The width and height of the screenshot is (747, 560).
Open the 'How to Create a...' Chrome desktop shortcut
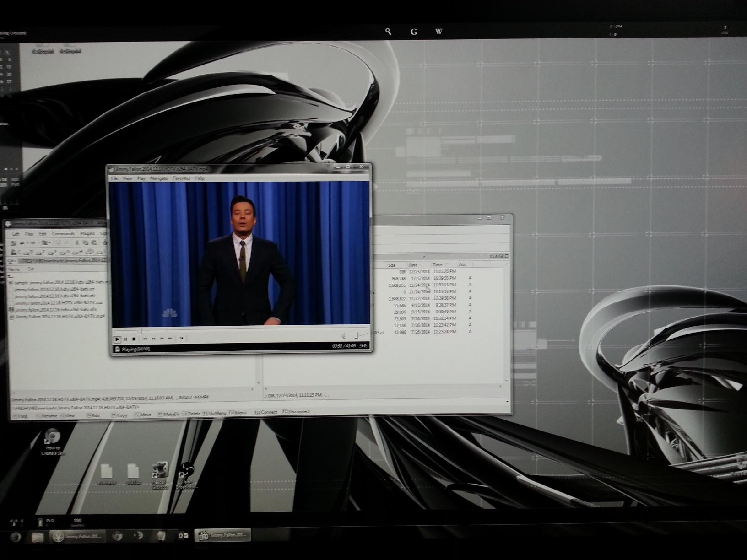[53, 442]
